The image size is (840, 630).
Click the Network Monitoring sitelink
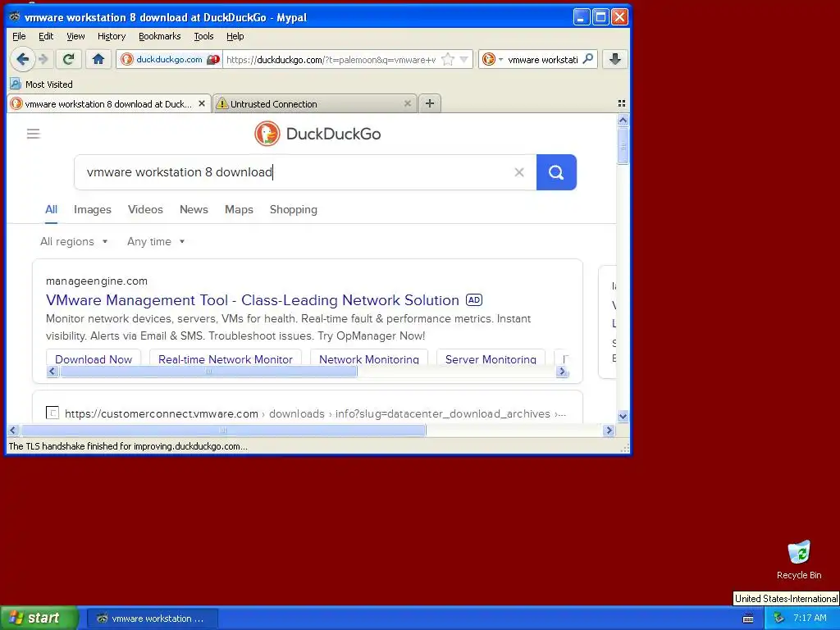(x=369, y=359)
